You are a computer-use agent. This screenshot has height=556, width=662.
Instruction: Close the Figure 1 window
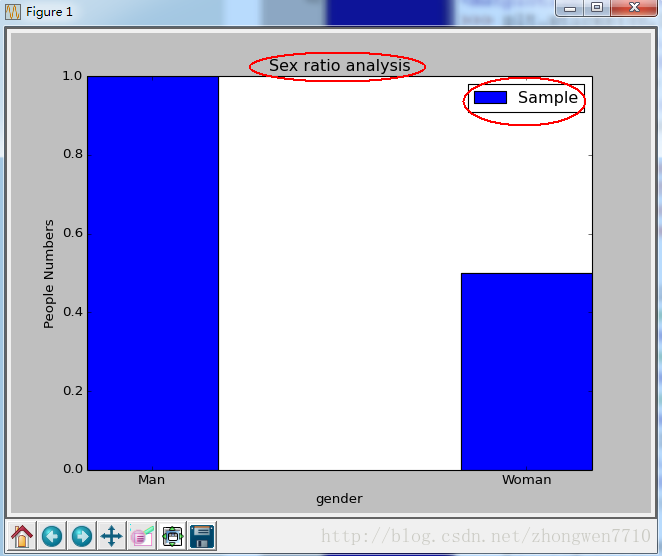[x=634, y=8]
